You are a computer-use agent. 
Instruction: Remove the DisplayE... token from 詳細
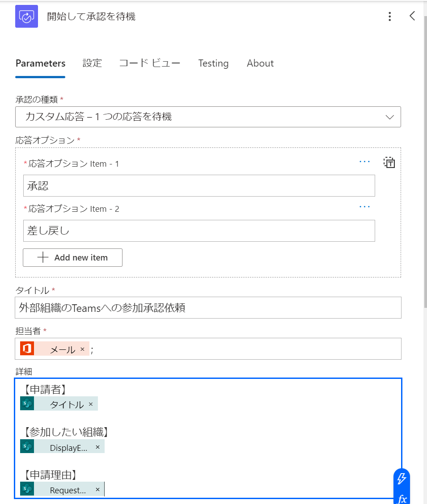pyautogui.click(x=98, y=447)
